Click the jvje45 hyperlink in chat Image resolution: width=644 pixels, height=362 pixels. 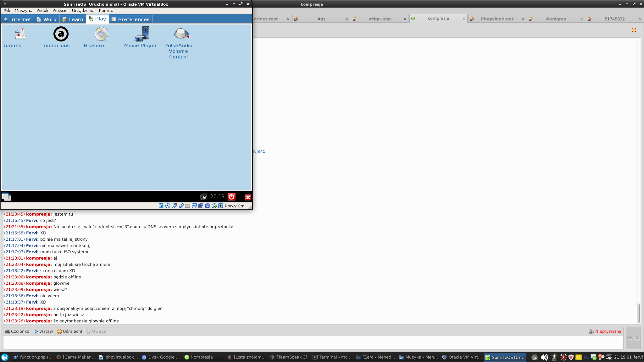point(259,151)
